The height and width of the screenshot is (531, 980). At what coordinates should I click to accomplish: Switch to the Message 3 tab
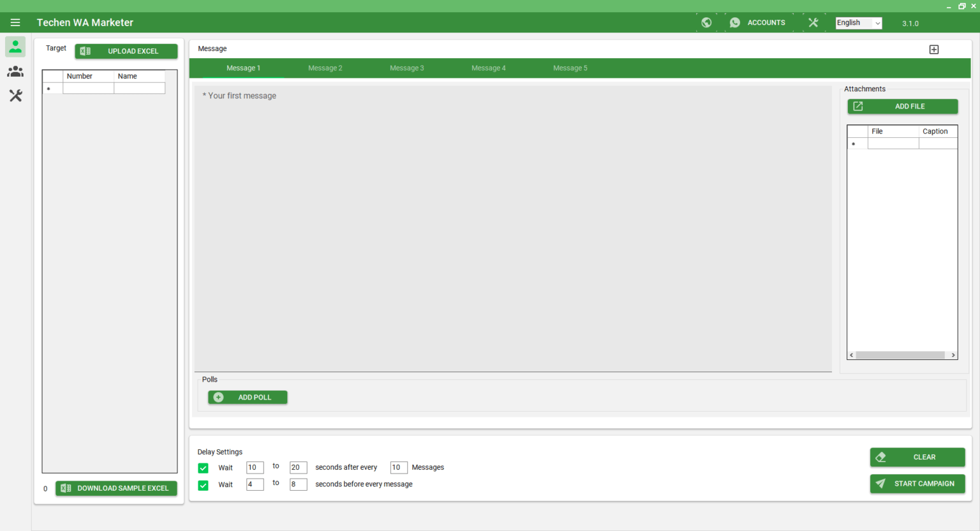pyautogui.click(x=407, y=68)
